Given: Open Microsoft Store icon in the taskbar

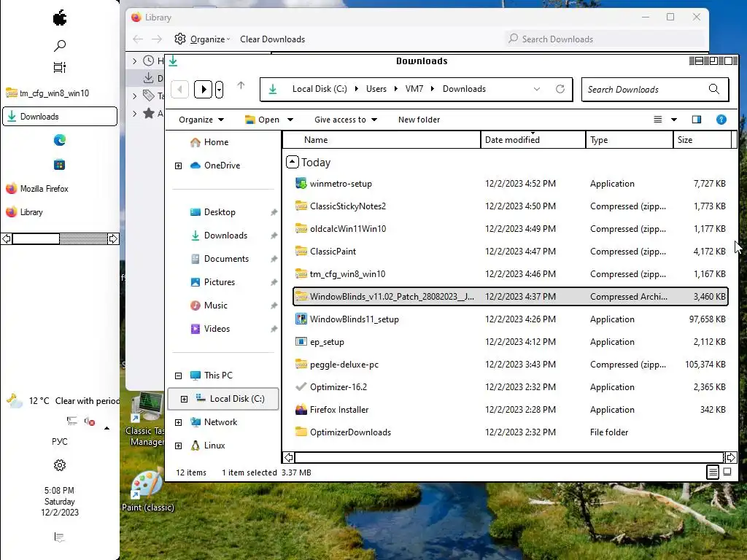Looking at the screenshot, I should (60, 165).
